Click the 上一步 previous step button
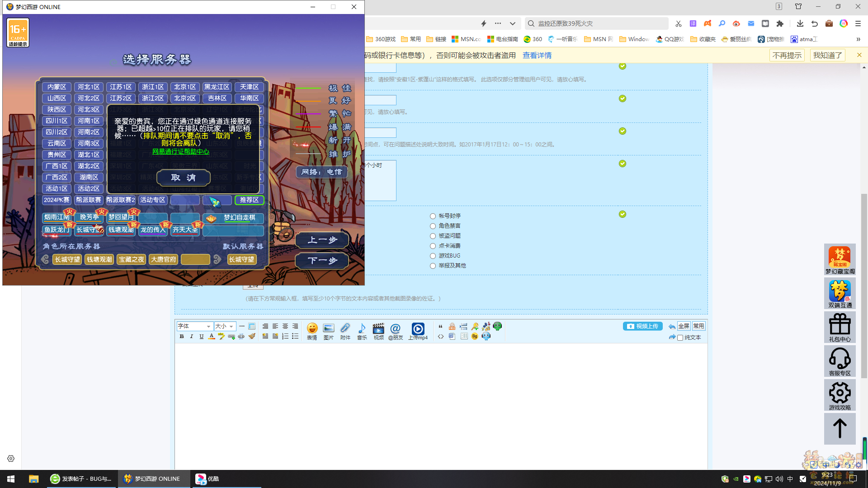Viewport: 868px width, 488px height. (322, 240)
